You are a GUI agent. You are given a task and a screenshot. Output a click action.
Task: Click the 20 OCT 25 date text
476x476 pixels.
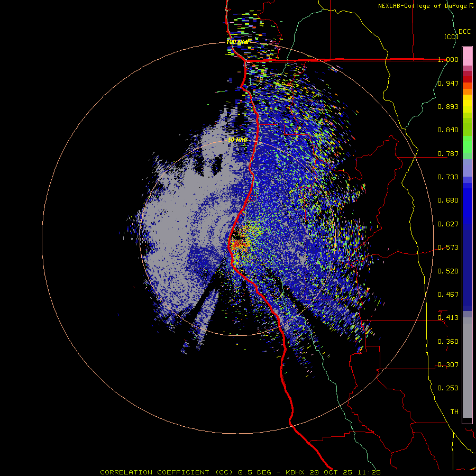334,472
